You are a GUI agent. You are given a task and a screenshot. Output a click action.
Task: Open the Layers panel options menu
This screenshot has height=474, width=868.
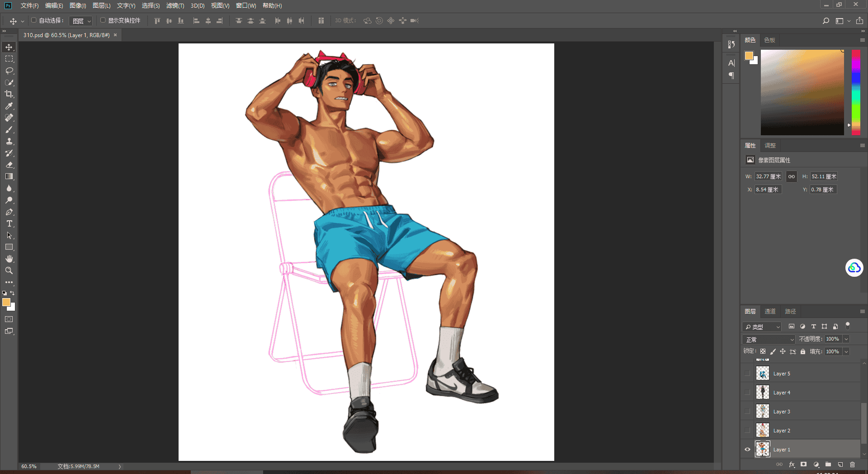point(862,312)
